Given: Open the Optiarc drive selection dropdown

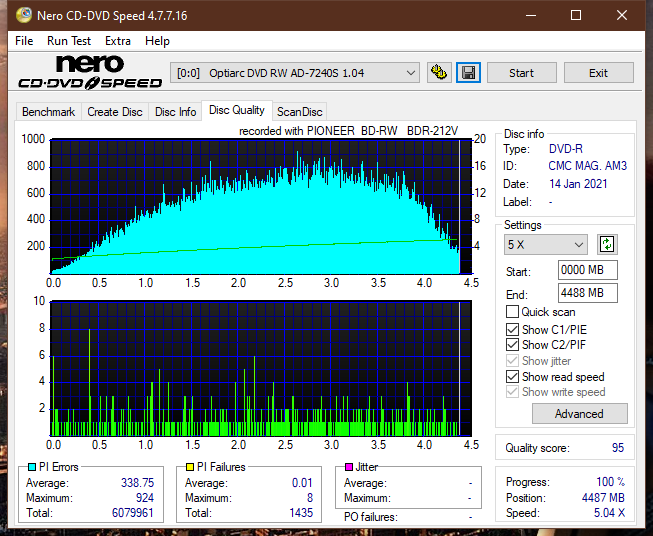Looking at the screenshot, I should pos(295,73).
